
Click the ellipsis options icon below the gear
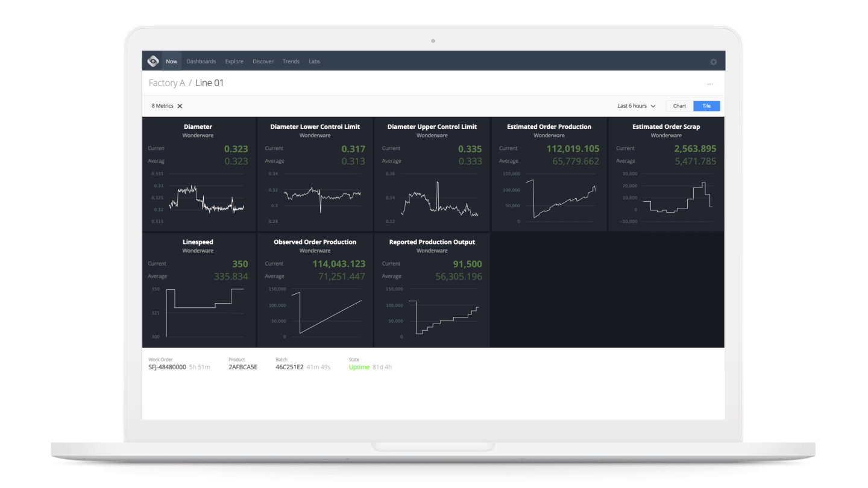(x=710, y=84)
